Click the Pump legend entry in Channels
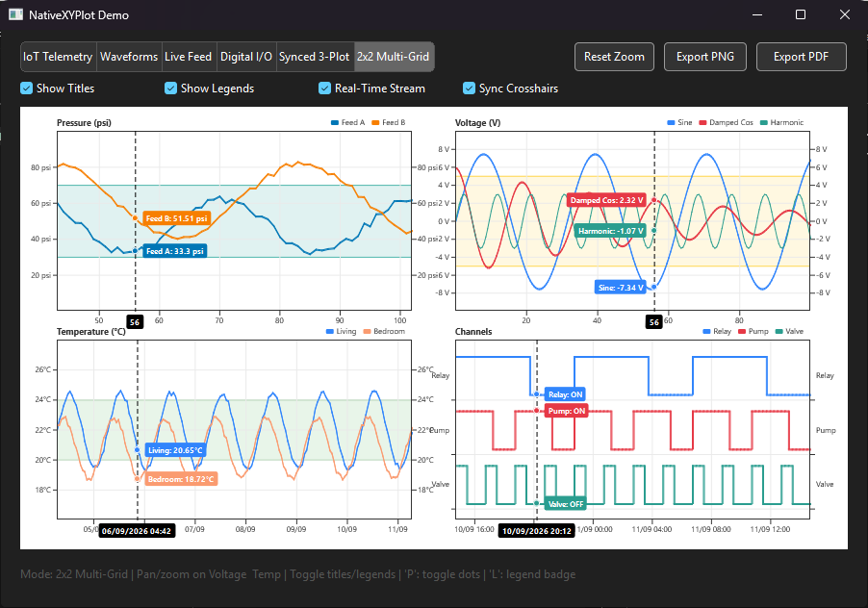This screenshot has height=608, width=868. pos(753,331)
